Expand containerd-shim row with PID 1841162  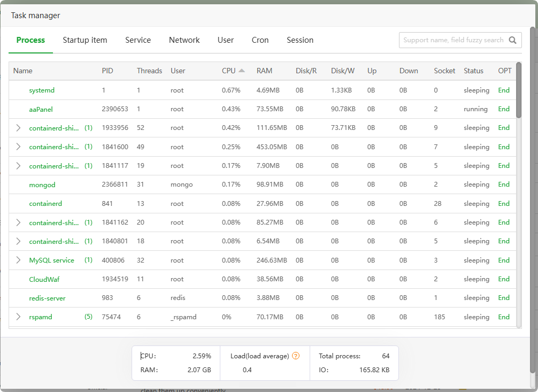[x=18, y=222]
